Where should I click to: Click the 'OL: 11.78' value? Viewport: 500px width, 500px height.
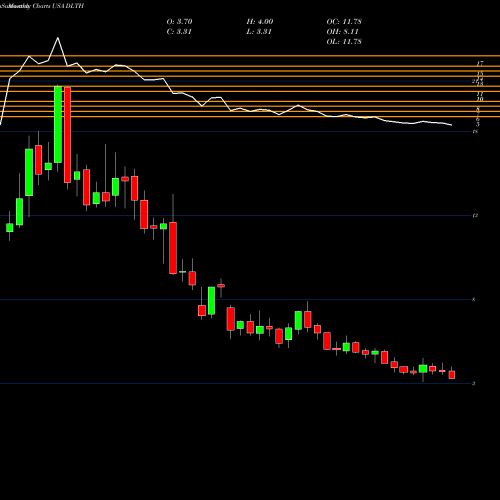coord(344,42)
